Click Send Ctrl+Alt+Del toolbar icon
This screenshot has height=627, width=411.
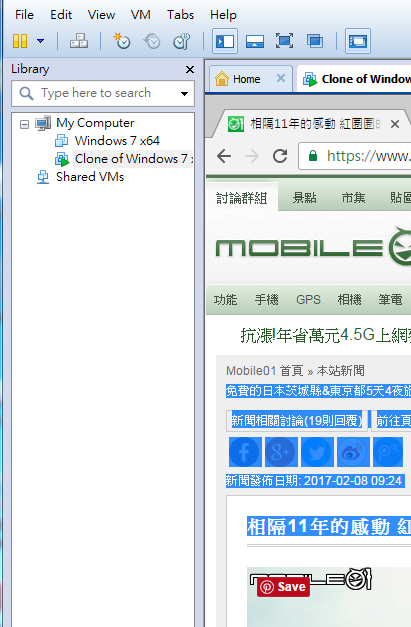point(79,41)
